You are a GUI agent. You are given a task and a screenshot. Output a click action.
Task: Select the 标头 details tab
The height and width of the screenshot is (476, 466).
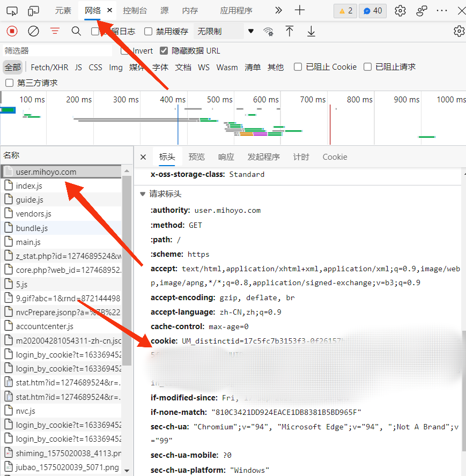(167, 157)
